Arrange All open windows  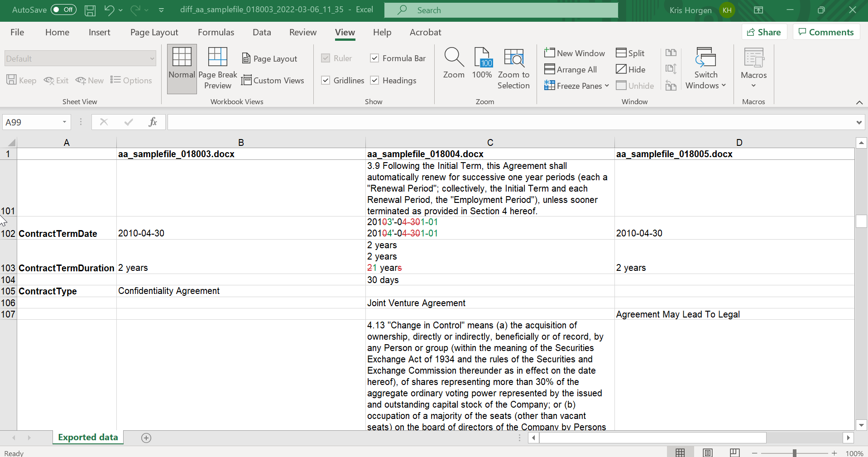point(571,69)
